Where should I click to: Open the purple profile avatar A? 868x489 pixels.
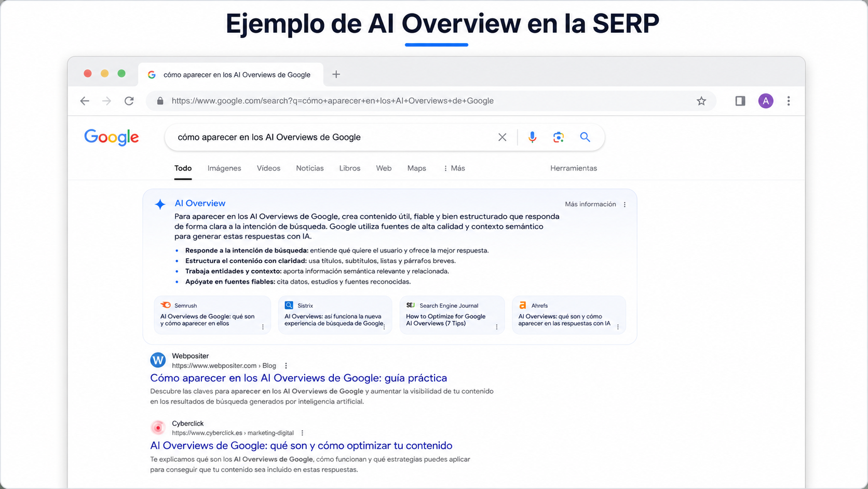[x=766, y=101]
